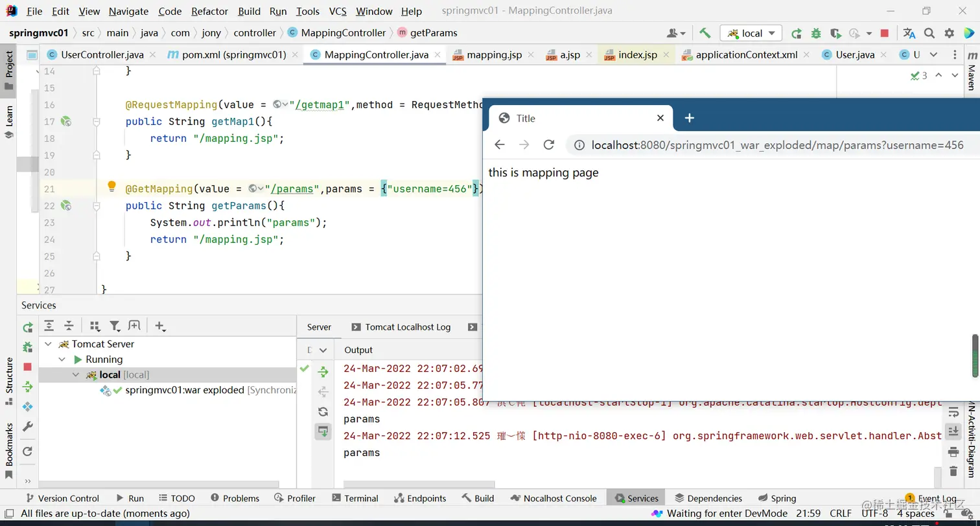Open the File menu
Viewport: 980px width, 526px height.
pyautogui.click(x=34, y=11)
